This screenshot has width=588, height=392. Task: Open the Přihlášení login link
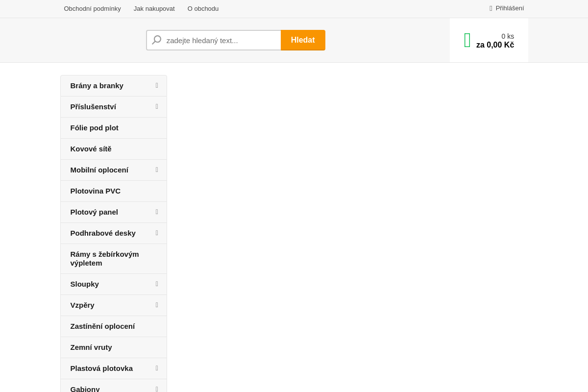point(510,8)
